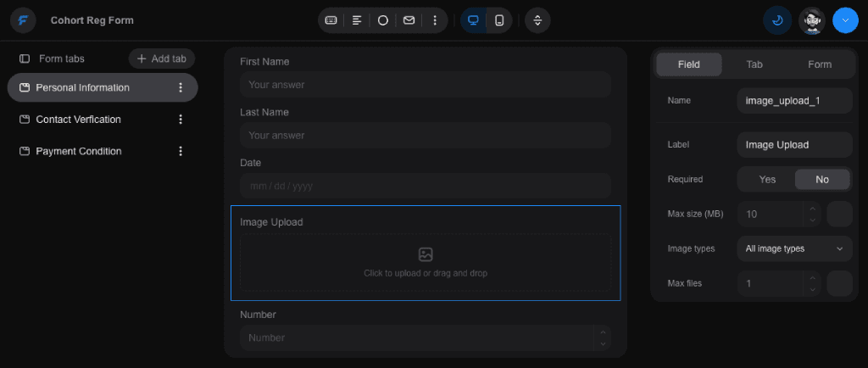Image resolution: width=868 pixels, height=368 pixels.
Task: Open the toolbar three-dot more menu
Action: (435, 20)
